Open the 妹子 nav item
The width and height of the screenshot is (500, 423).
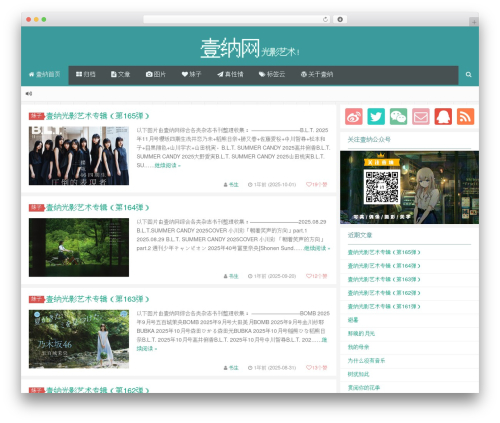tap(191, 74)
